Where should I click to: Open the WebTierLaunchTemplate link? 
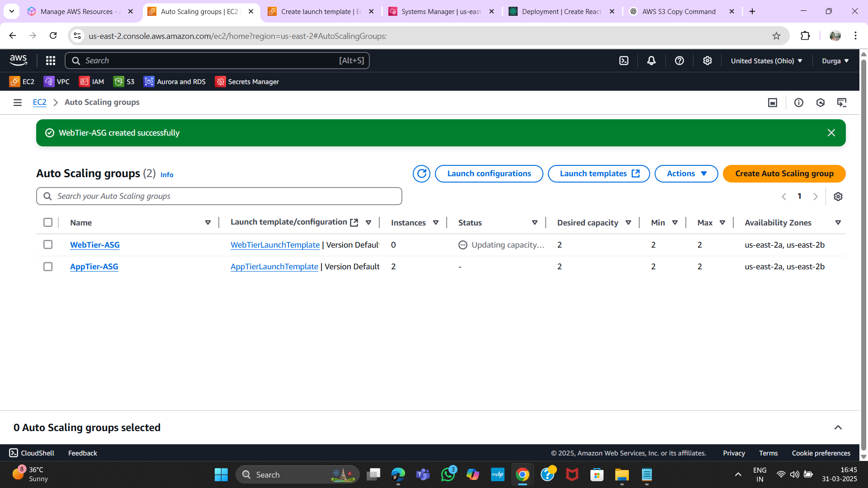pos(275,245)
